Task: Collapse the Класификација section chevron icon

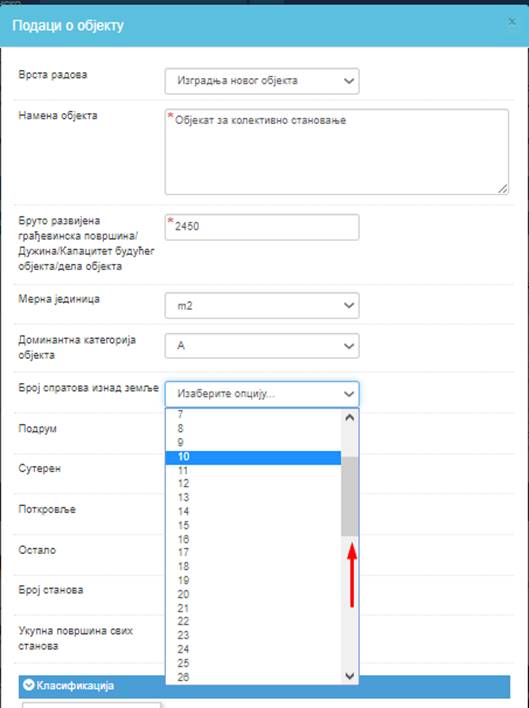Action: click(28, 685)
